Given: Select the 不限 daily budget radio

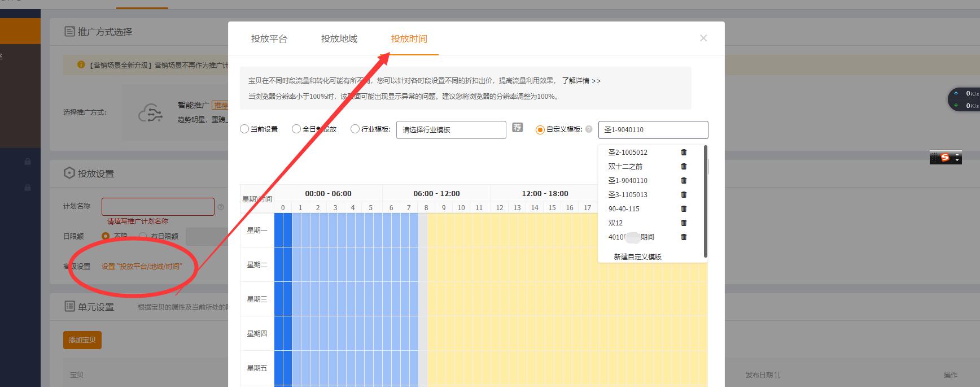Looking at the screenshot, I should 106,236.
